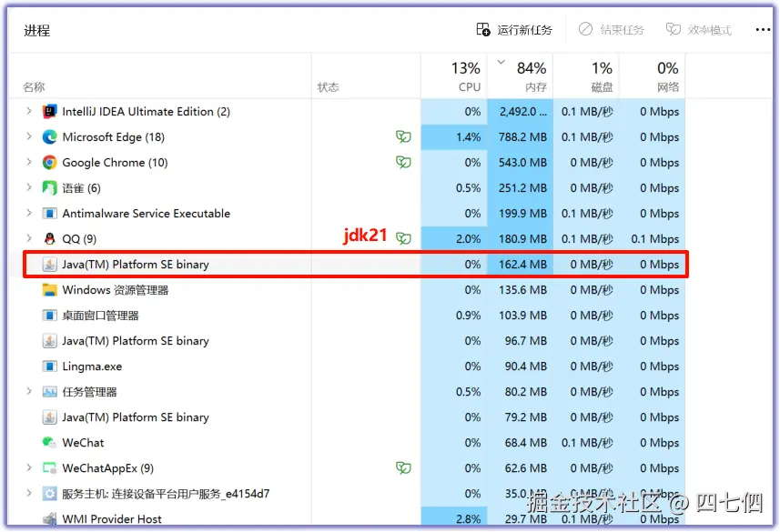Click the Google Chrome process icon

(49, 162)
